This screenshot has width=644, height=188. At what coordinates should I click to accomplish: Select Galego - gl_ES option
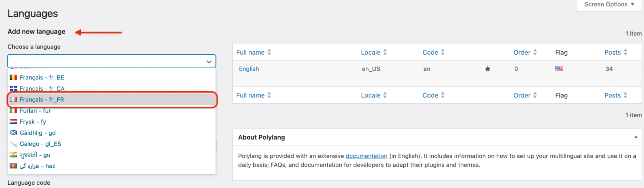coord(111,144)
